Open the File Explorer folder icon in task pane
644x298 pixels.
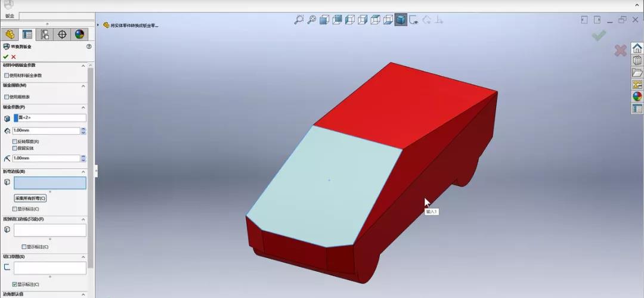pyautogui.click(x=637, y=72)
